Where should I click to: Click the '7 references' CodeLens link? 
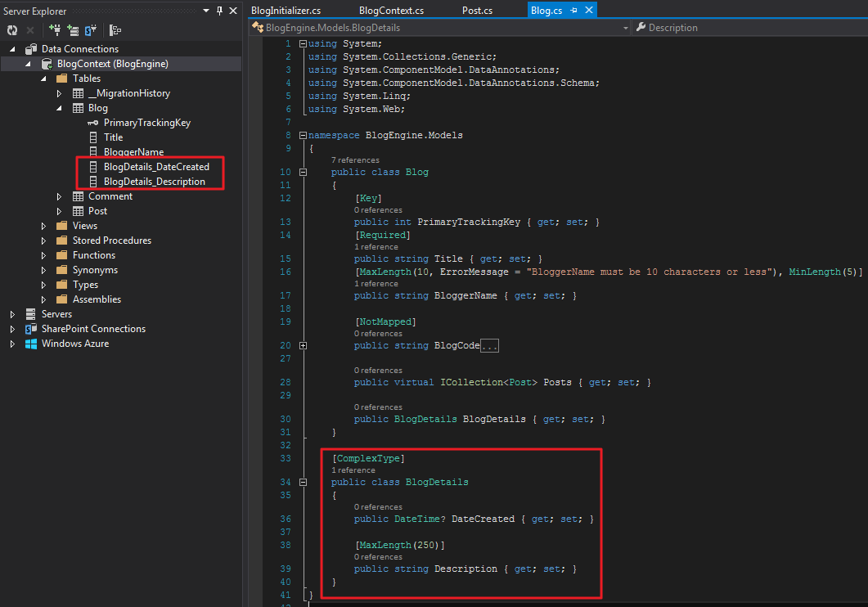355,160
